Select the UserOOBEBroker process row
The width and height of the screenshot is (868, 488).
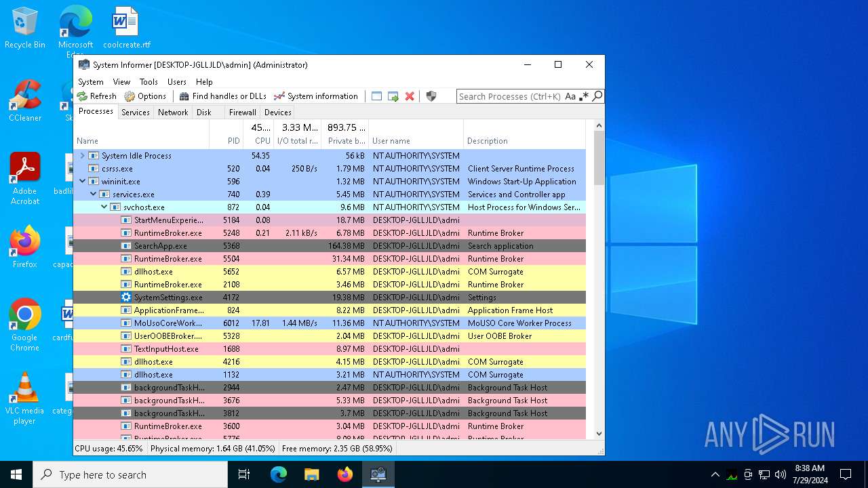pyautogui.click(x=330, y=336)
